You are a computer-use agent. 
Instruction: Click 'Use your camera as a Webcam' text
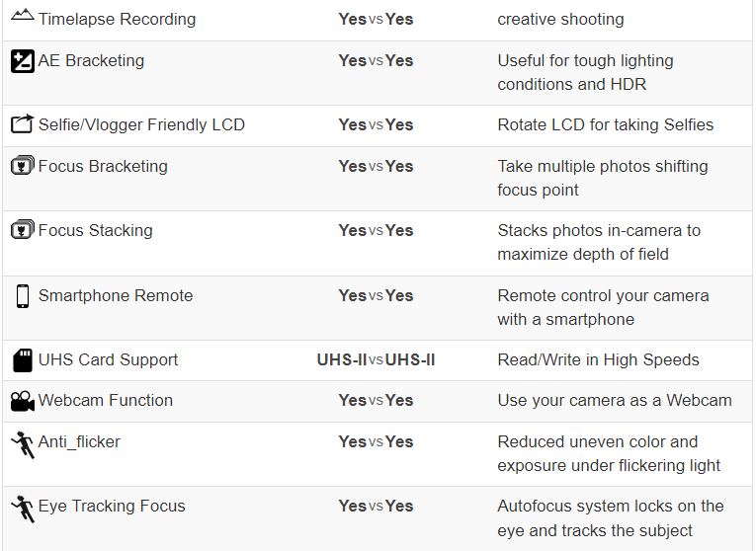tap(615, 400)
